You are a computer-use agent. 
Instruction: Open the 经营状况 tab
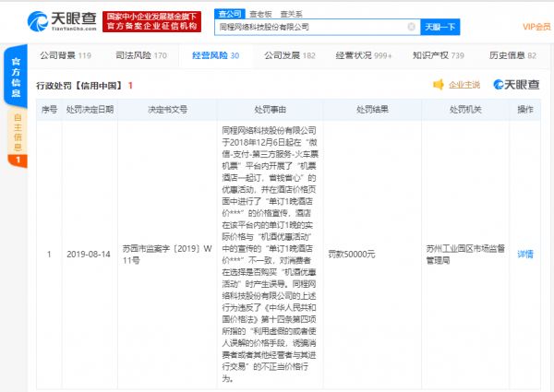click(x=365, y=56)
